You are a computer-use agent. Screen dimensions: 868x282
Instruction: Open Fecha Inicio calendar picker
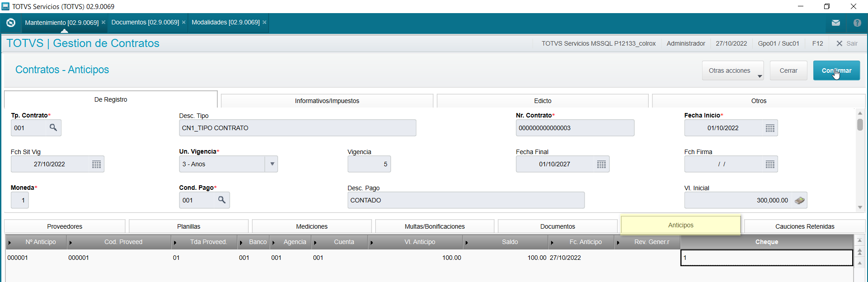(770, 128)
